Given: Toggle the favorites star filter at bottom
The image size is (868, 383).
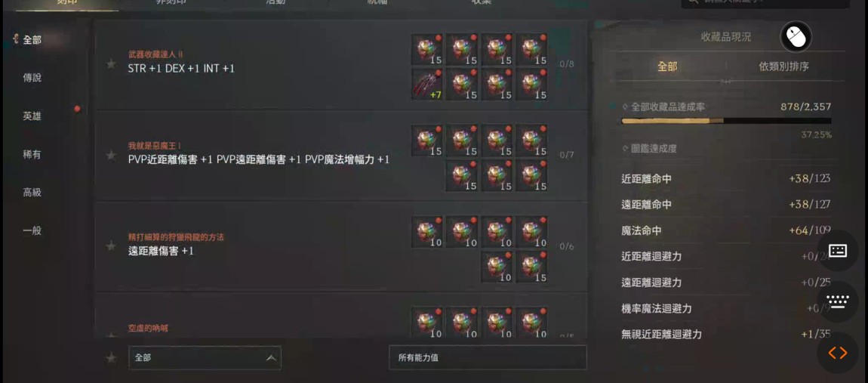Looking at the screenshot, I should point(111,358).
